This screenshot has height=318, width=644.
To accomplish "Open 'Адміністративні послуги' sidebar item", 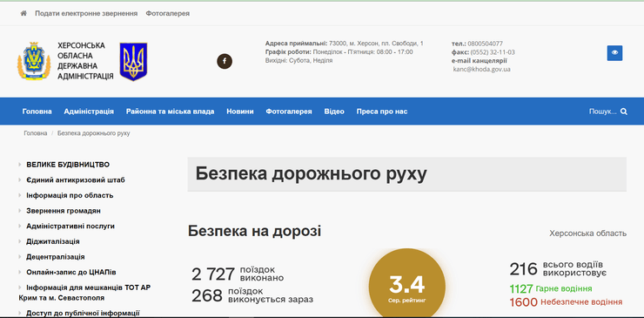I will click(70, 227).
